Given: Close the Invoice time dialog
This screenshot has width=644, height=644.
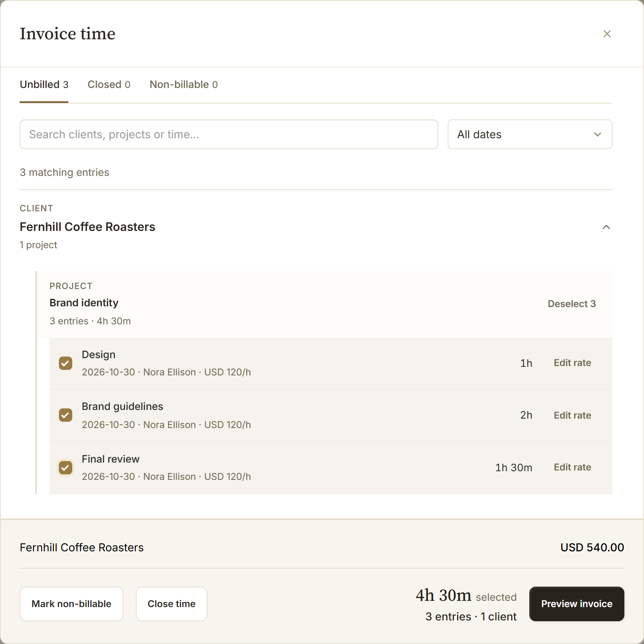Looking at the screenshot, I should pos(607,34).
